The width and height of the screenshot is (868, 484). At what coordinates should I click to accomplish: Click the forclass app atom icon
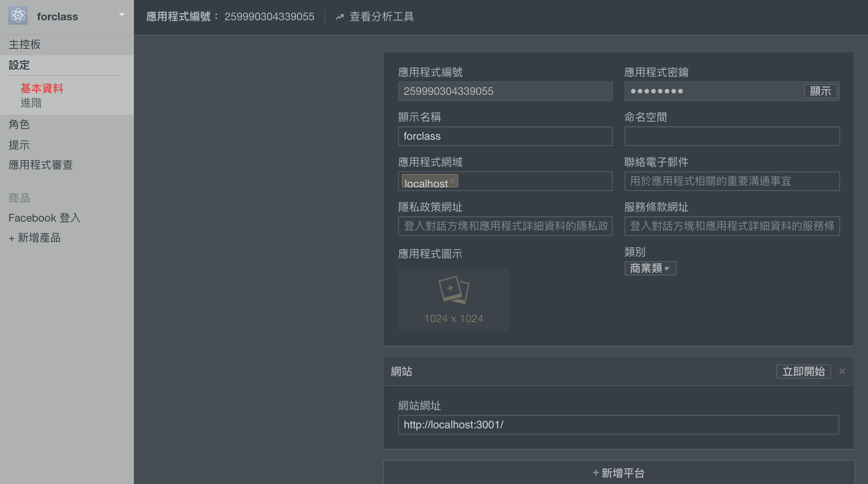[18, 16]
